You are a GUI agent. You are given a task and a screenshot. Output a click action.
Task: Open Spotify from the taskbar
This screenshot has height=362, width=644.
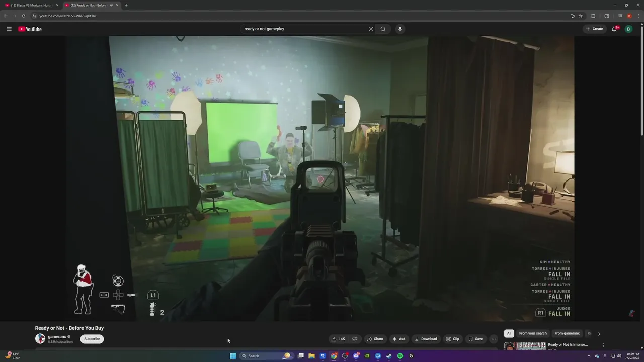pyautogui.click(x=400, y=356)
